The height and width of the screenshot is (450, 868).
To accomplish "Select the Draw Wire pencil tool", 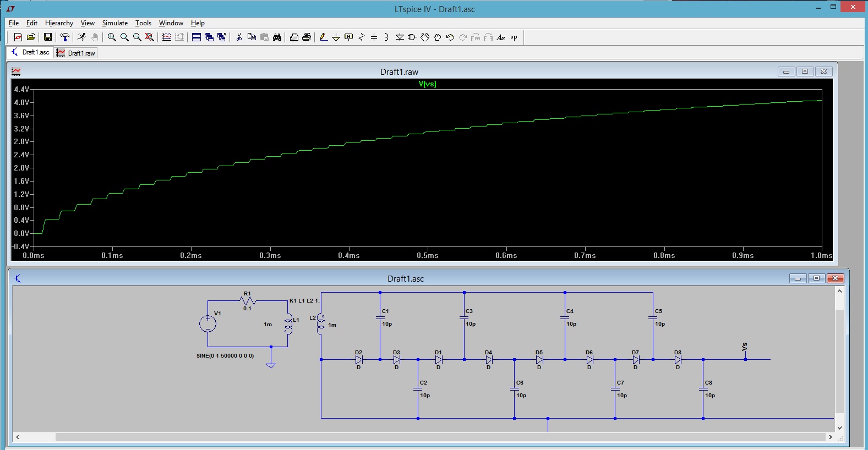I will click(x=324, y=37).
